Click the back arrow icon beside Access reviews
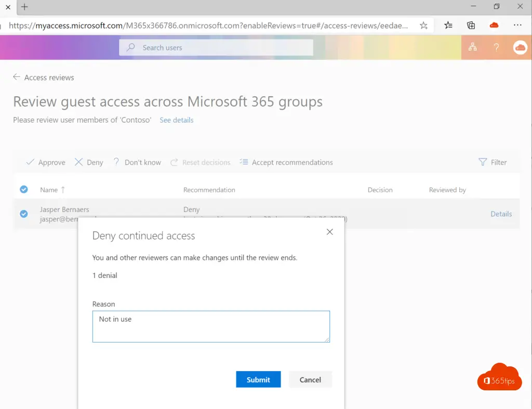Image resolution: width=532 pixels, height=409 pixels. [x=16, y=77]
